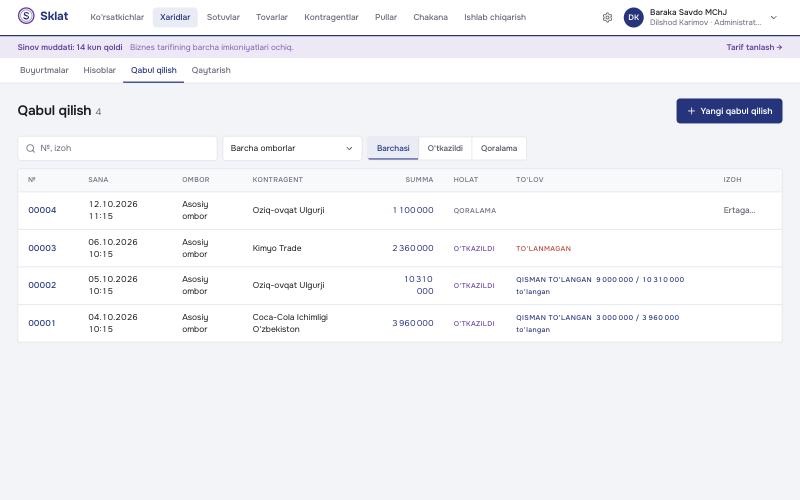800x500 pixels.
Task: Click the SANA column header
Action: pos(98,180)
